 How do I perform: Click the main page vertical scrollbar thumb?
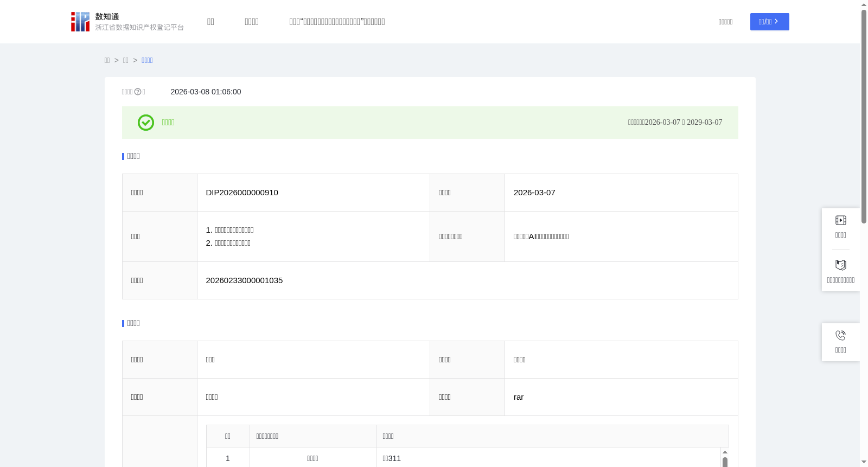tap(864, 117)
